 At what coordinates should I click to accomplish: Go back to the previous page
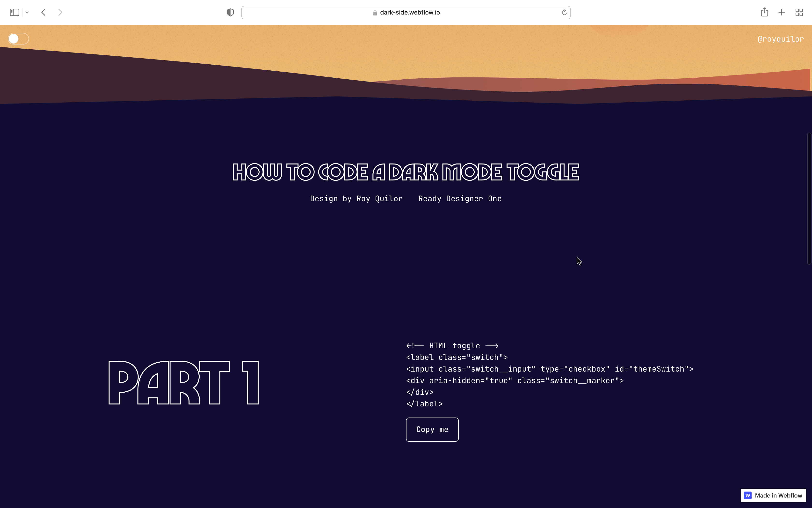[43, 12]
